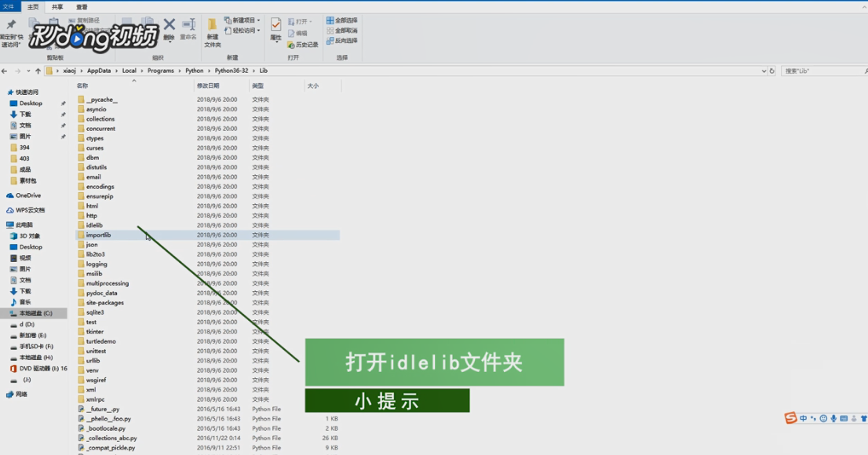
Task: Activate Sogou voice input microphone icon
Action: click(834, 418)
